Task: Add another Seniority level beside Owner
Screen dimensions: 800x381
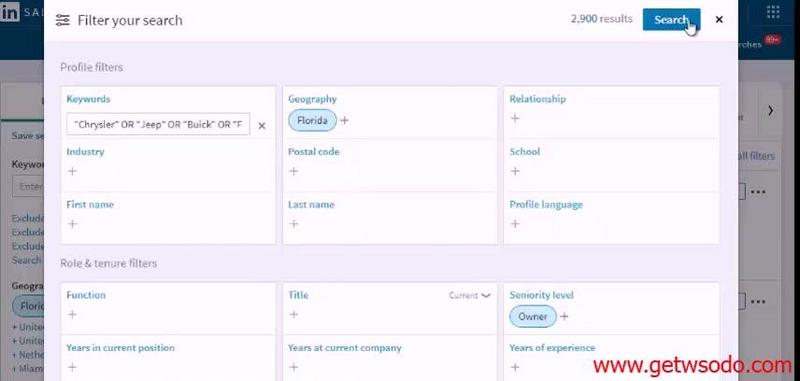Action: point(564,316)
